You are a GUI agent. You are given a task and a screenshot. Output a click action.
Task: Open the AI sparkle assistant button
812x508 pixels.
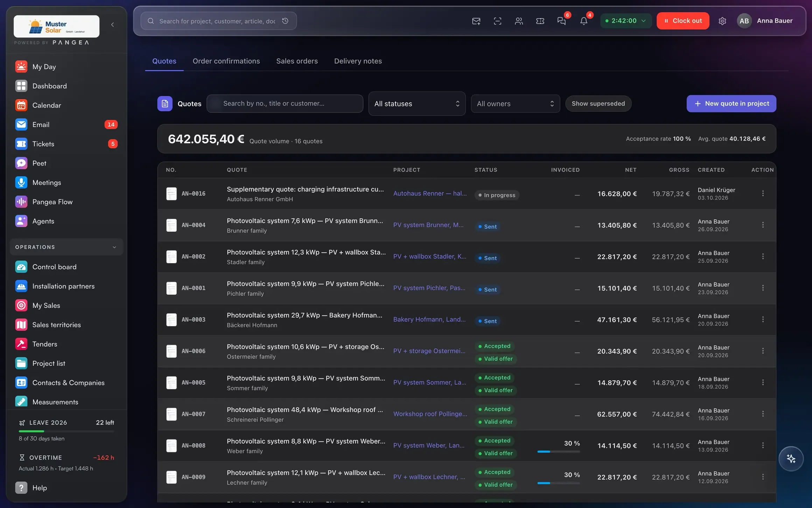pos(791,459)
